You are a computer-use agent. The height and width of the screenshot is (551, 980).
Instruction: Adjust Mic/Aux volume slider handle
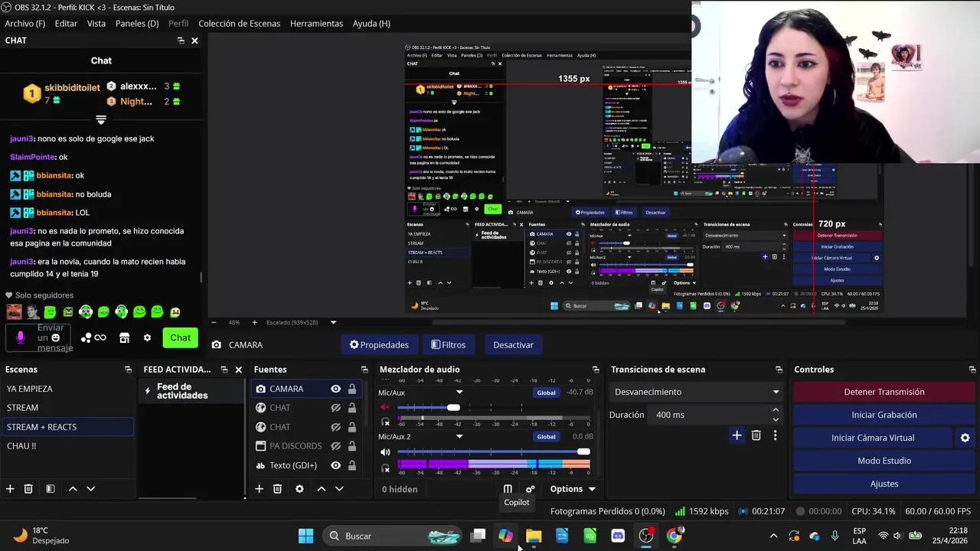point(453,407)
